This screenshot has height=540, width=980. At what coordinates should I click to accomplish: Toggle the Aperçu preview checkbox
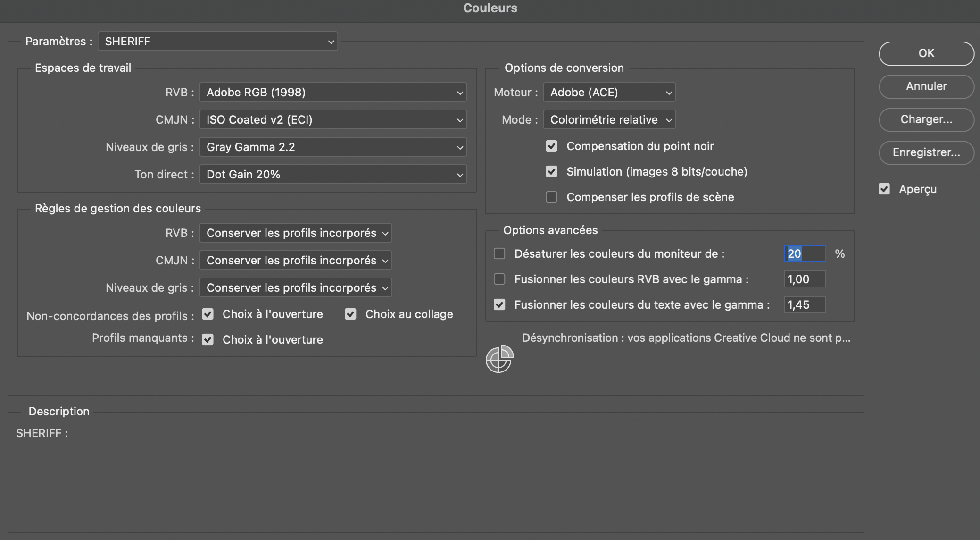point(884,188)
